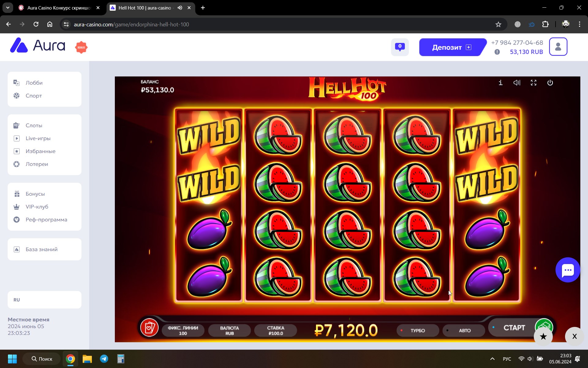Image resolution: width=588 pixels, height=368 pixels.
Task: Open the RU language selector
Action: click(x=44, y=300)
